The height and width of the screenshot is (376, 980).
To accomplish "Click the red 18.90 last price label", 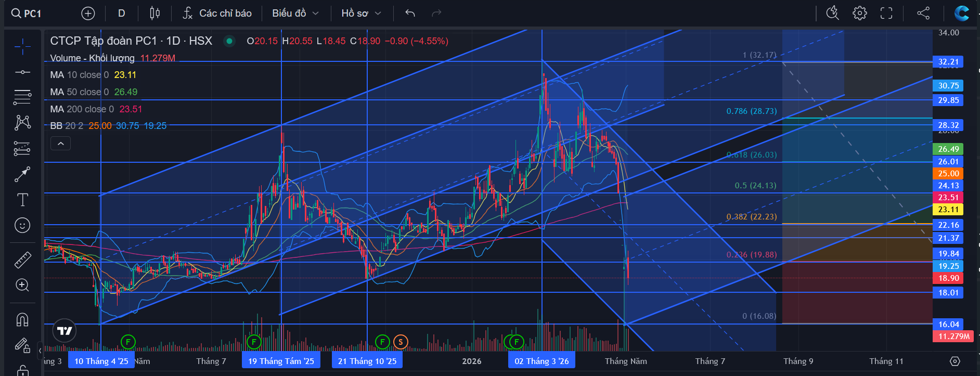I will [x=948, y=278].
